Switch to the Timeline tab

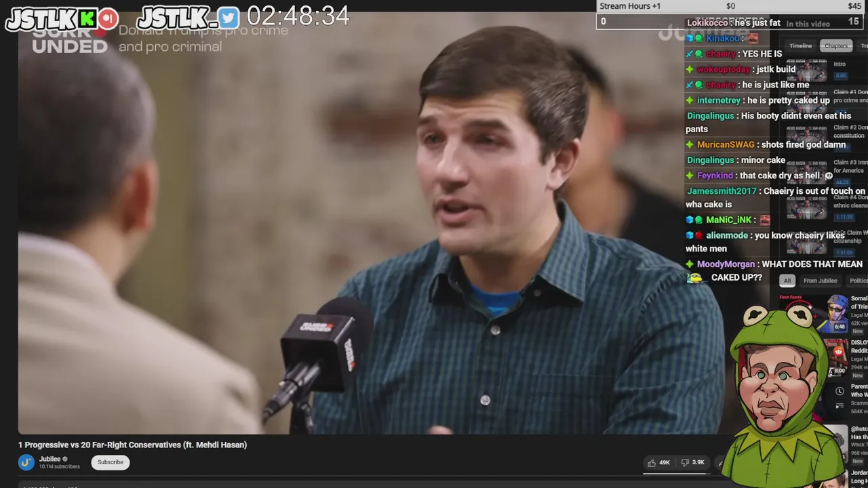[800, 46]
